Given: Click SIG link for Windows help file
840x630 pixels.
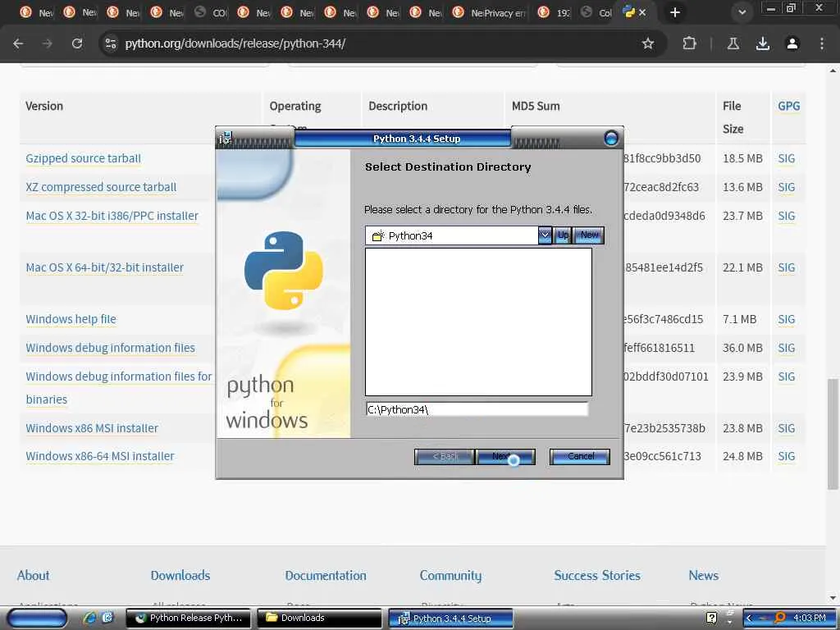Looking at the screenshot, I should point(787,319).
